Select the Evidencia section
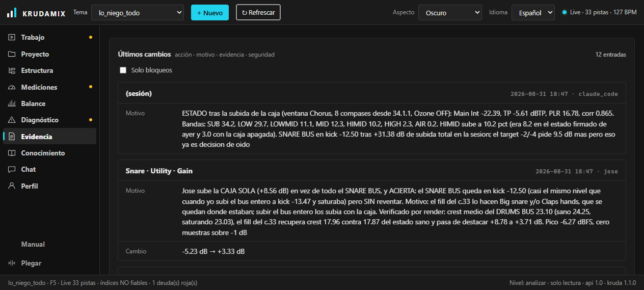The width and height of the screenshot is (644, 290). 50,137
